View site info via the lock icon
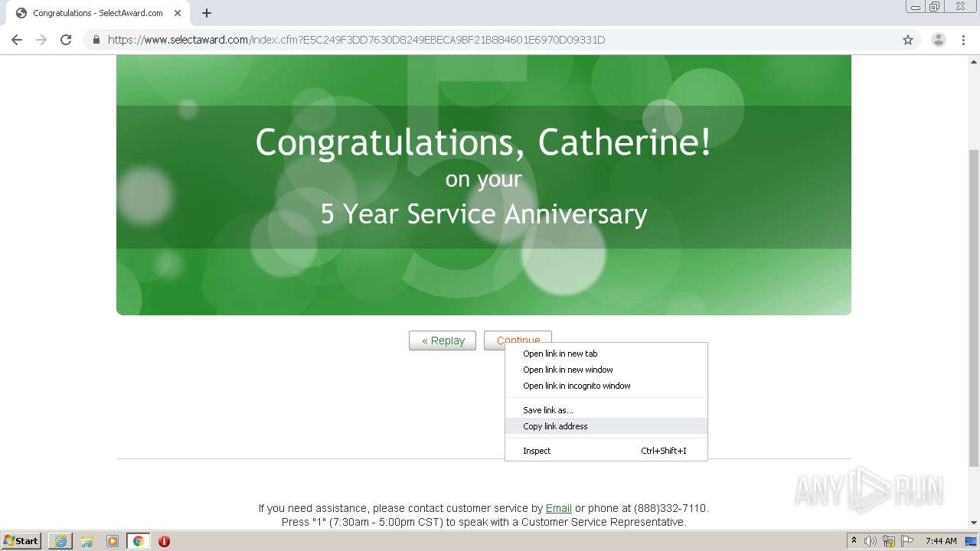This screenshot has height=551, width=980. coord(96,40)
